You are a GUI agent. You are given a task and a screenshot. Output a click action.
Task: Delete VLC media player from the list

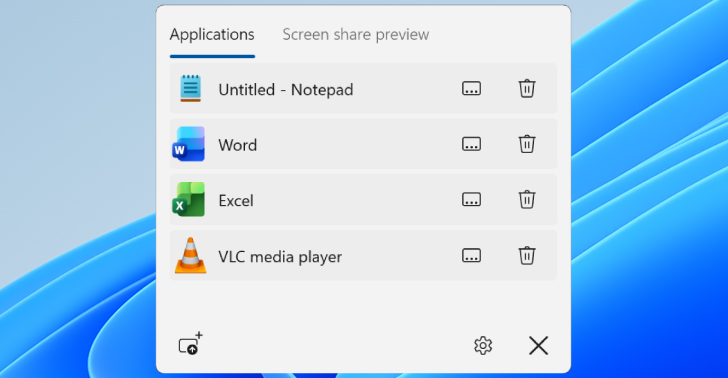point(527,255)
